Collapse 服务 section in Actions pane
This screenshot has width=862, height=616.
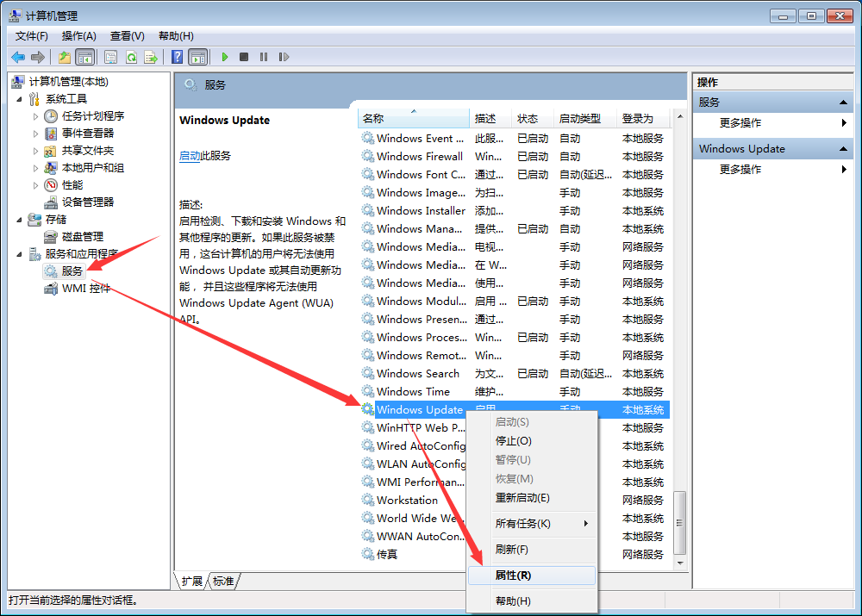[x=843, y=103]
